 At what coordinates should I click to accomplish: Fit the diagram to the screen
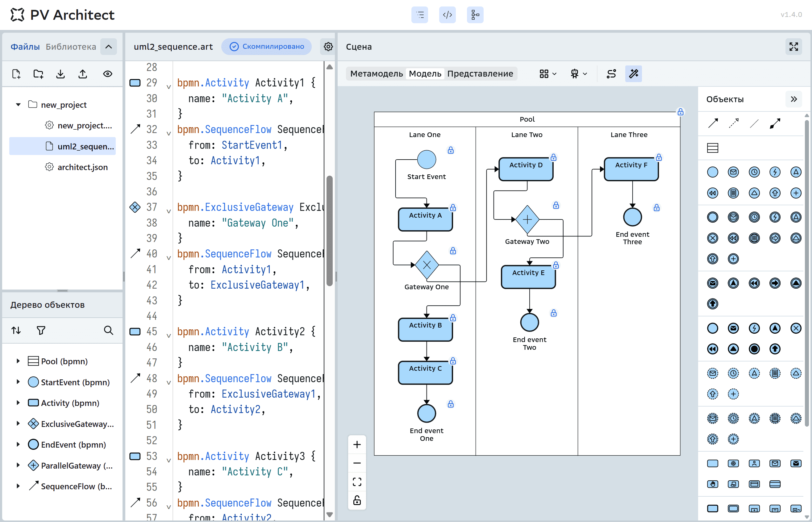tap(357, 482)
